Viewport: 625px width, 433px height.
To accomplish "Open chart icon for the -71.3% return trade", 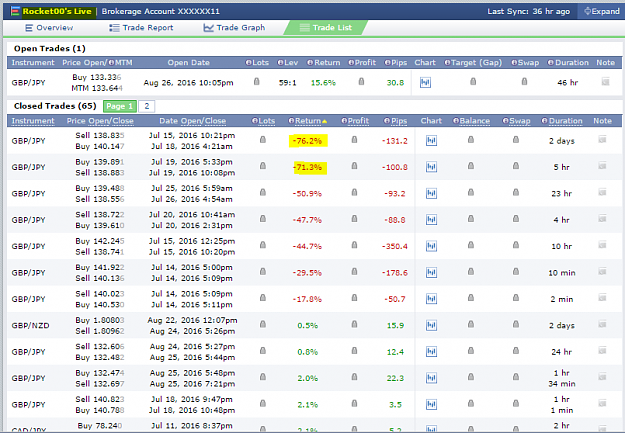I will click(x=431, y=167).
